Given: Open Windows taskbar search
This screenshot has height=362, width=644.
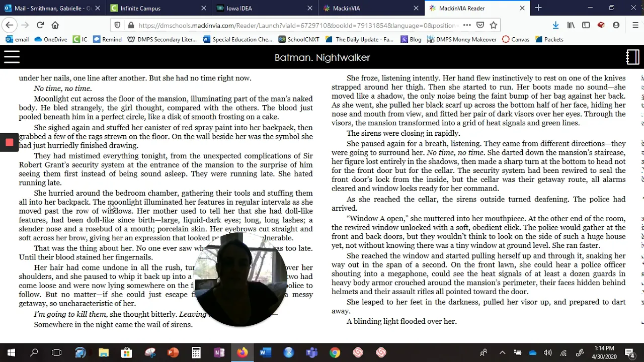Looking at the screenshot, I should pyautogui.click(x=34, y=353).
